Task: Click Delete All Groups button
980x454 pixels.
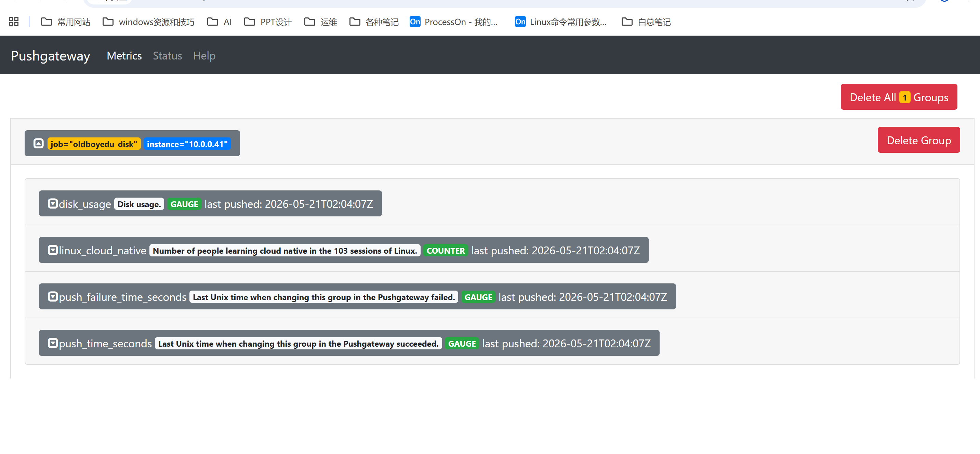Action: [x=899, y=97]
